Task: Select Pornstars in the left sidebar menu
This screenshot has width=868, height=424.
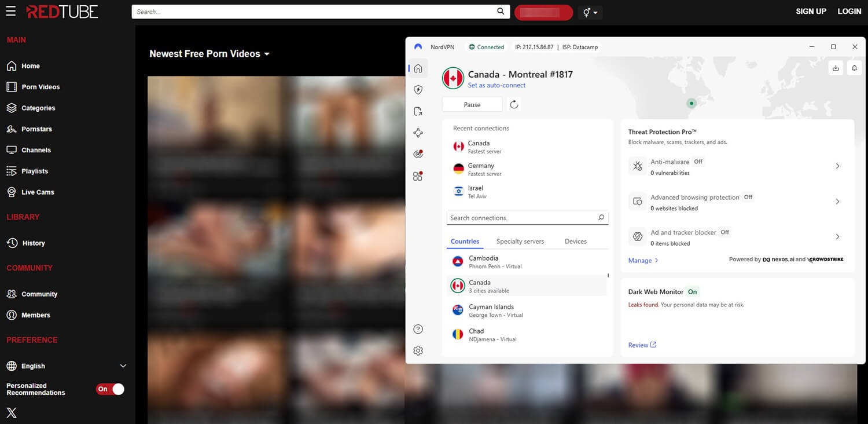Action: (x=39, y=129)
